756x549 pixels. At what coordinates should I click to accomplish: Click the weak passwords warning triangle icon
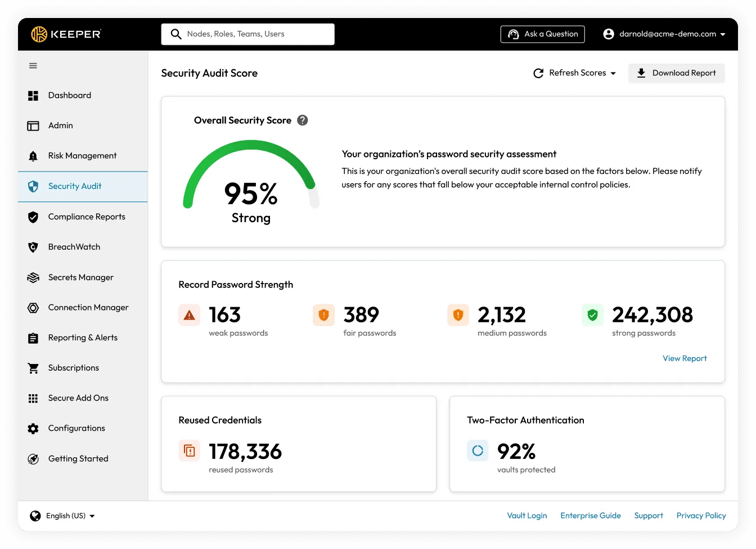pos(190,315)
